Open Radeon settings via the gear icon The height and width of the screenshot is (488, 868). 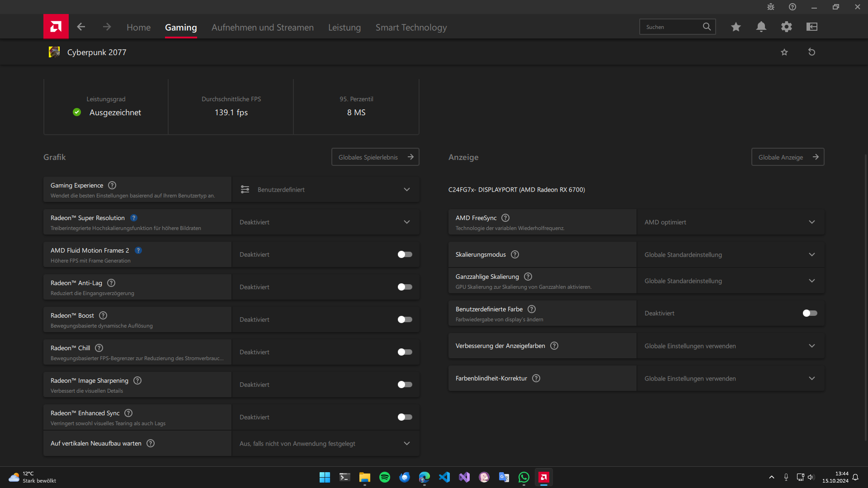pyautogui.click(x=787, y=27)
